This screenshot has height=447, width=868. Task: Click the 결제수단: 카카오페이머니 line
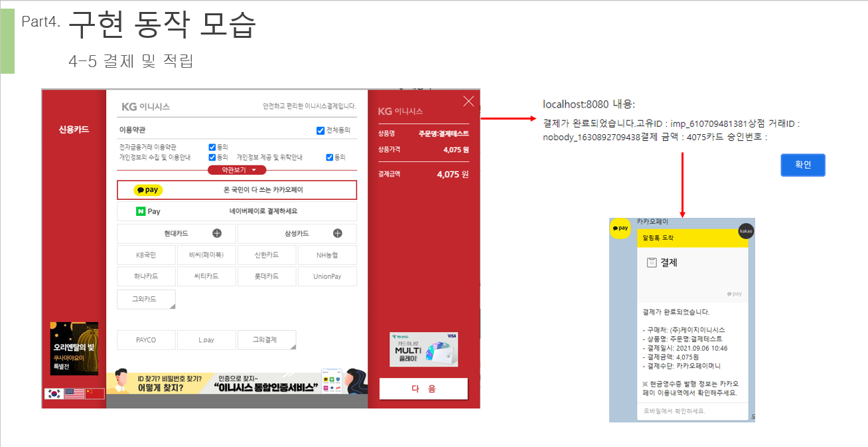coord(682,366)
